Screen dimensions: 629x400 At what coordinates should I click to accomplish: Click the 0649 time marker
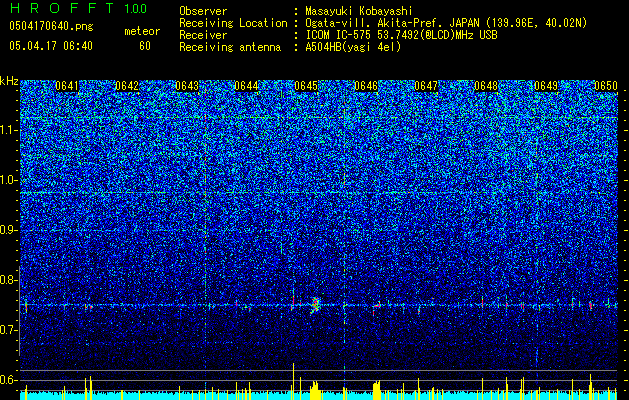(x=546, y=86)
